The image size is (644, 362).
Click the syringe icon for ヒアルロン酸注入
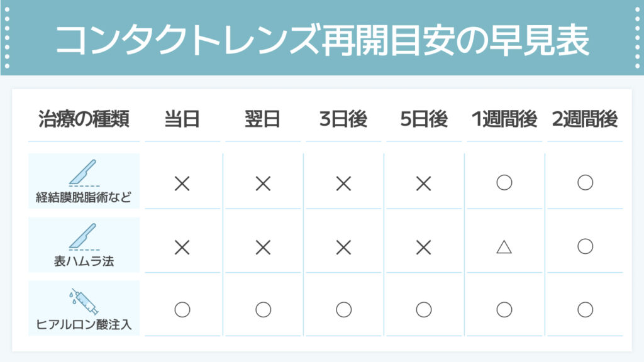pos(84,302)
